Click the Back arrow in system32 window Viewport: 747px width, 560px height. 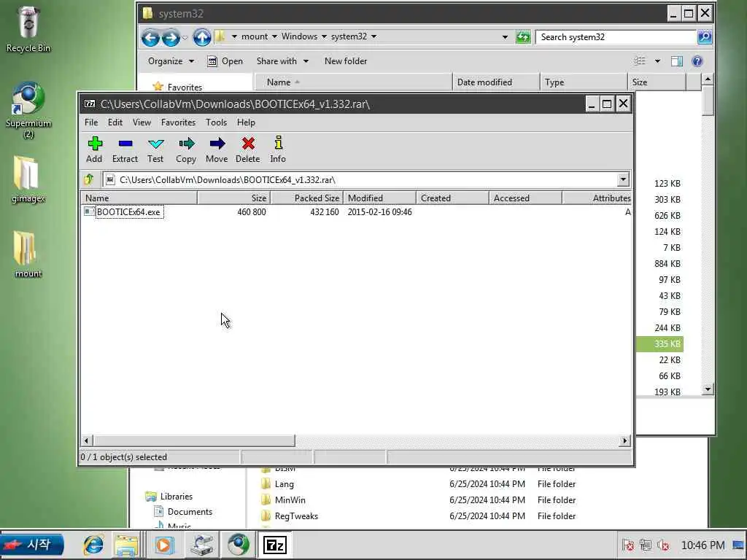[x=150, y=37]
